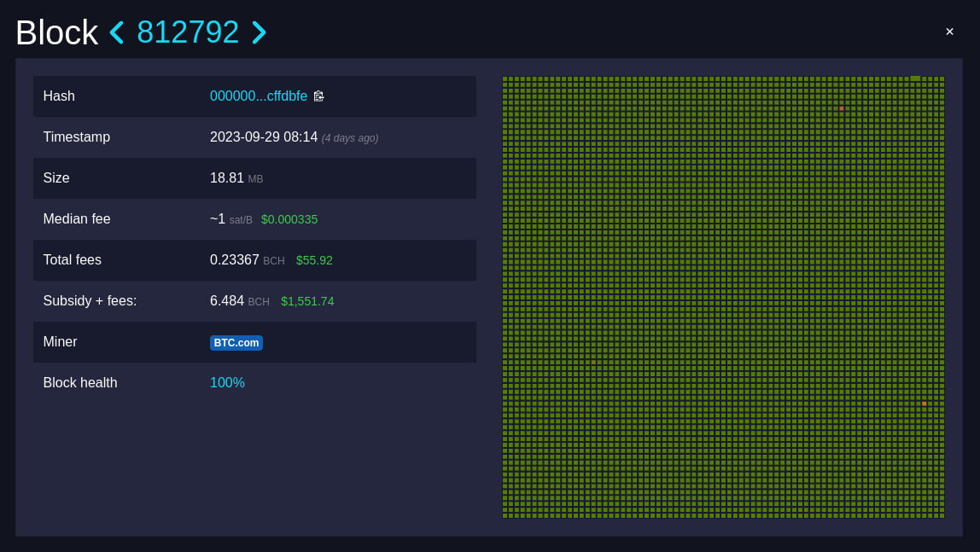Copy the block hash with clipboard icon
This screenshot has width=980, height=552.
point(318,96)
